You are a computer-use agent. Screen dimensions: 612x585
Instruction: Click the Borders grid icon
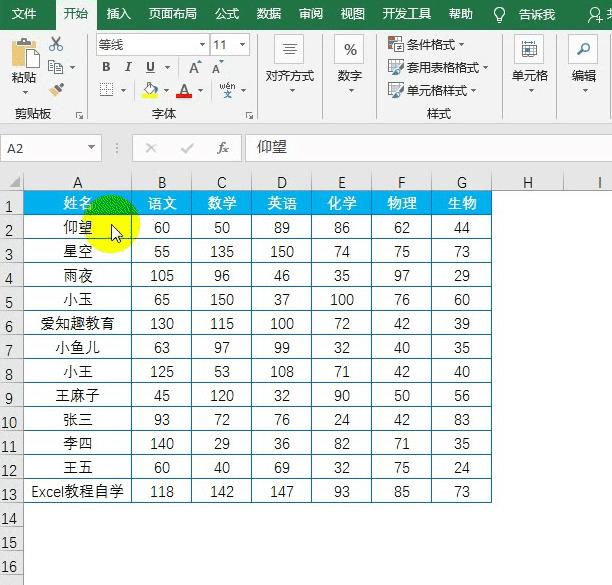tap(106, 90)
